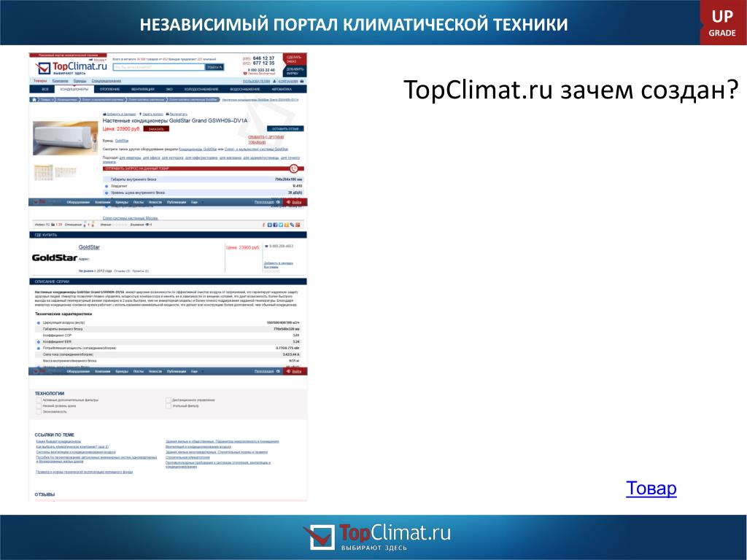Click the ОСТАВИТЬ ОТЗЫВ button
Screen dimensions: 747x560
[285, 128]
